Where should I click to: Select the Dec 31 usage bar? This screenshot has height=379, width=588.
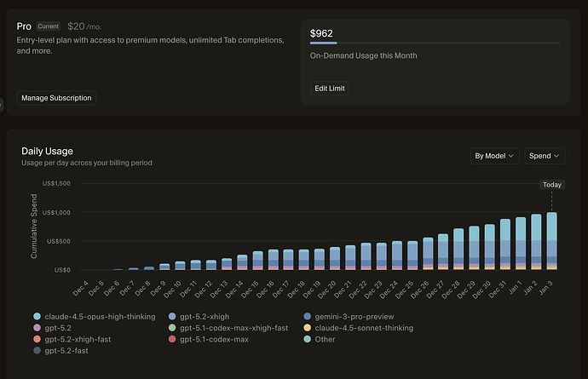pyautogui.click(x=505, y=244)
